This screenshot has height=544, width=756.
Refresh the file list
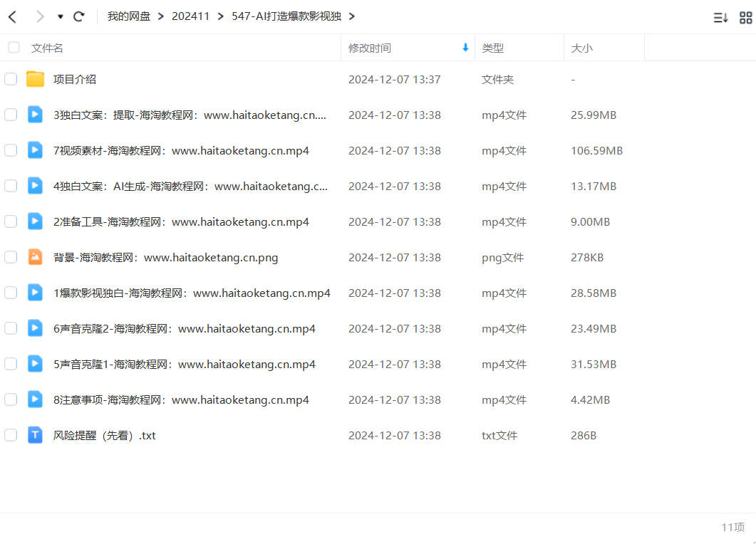tap(78, 17)
